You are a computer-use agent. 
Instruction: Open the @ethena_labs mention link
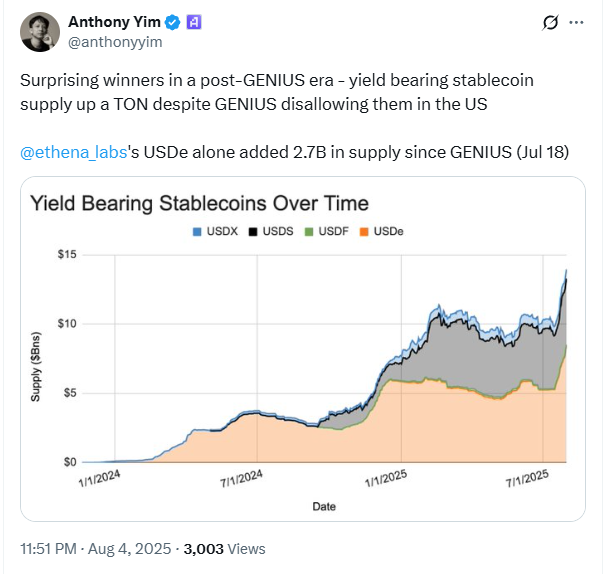(65, 152)
